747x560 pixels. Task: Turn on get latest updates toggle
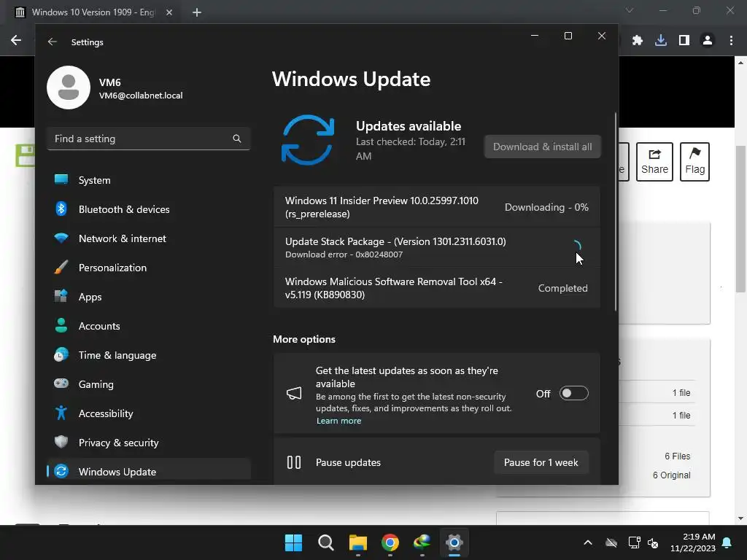tap(573, 393)
